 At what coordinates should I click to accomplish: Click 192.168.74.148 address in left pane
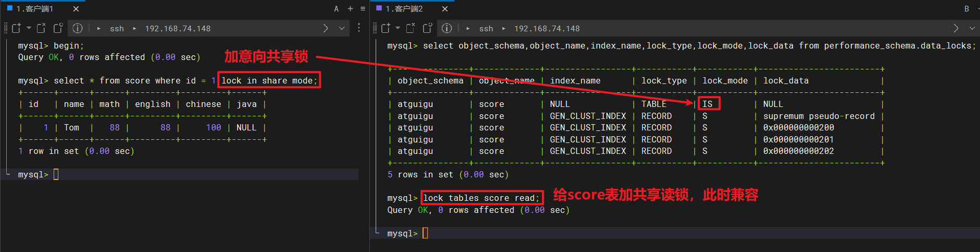click(x=178, y=29)
